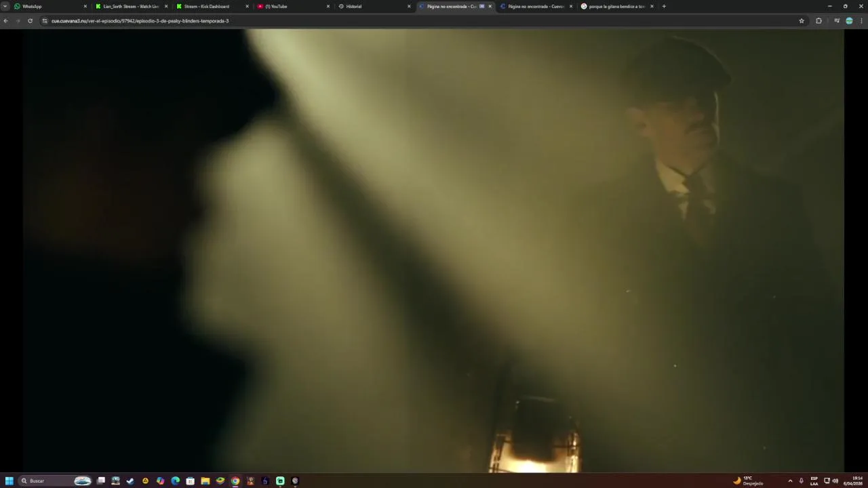Open the 'porque la gitana bendice' Google tab
This screenshot has width=868, height=488.
click(616, 6)
